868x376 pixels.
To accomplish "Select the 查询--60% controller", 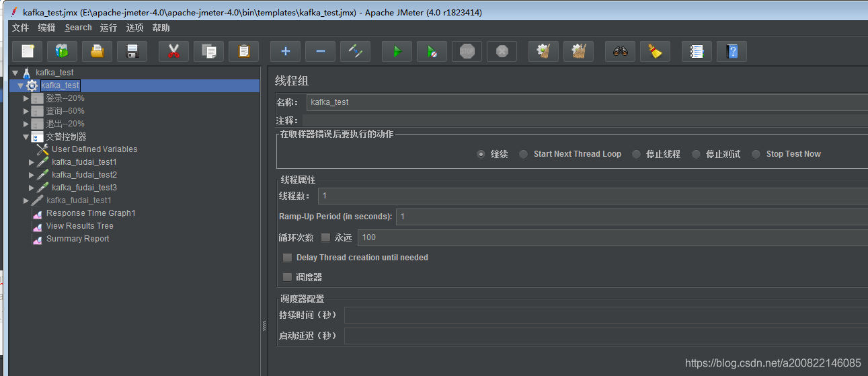I will pos(65,111).
